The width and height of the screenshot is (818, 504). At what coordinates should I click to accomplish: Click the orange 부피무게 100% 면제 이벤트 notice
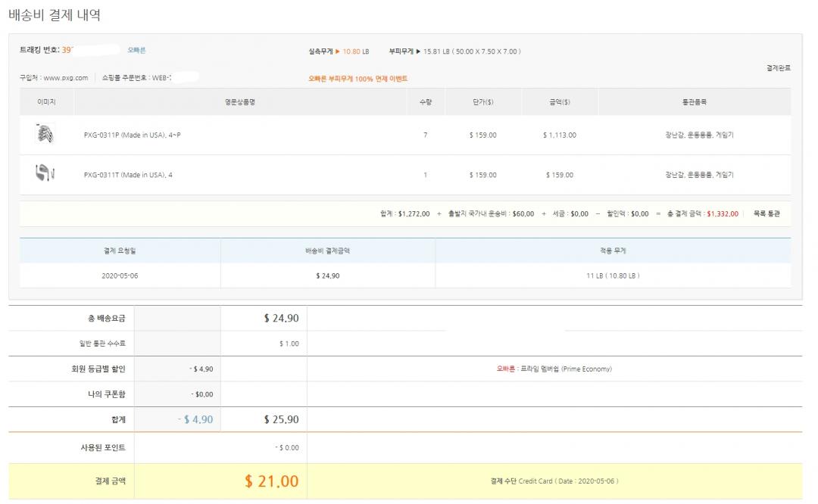(357, 78)
